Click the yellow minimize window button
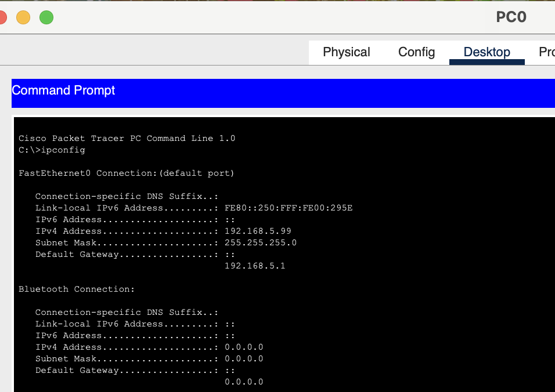Screen dimensions: 555x392 pyautogui.click(x=23, y=17)
